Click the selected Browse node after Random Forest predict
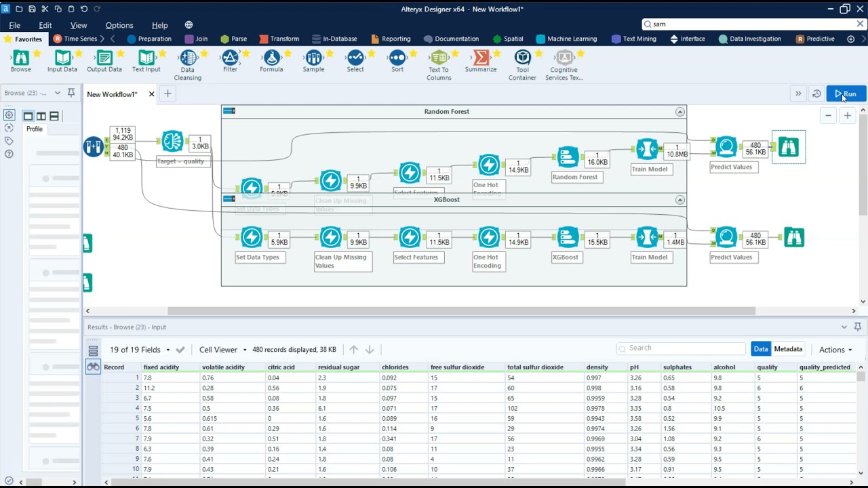Image resolution: width=868 pixels, height=488 pixels. click(x=789, y=147)
